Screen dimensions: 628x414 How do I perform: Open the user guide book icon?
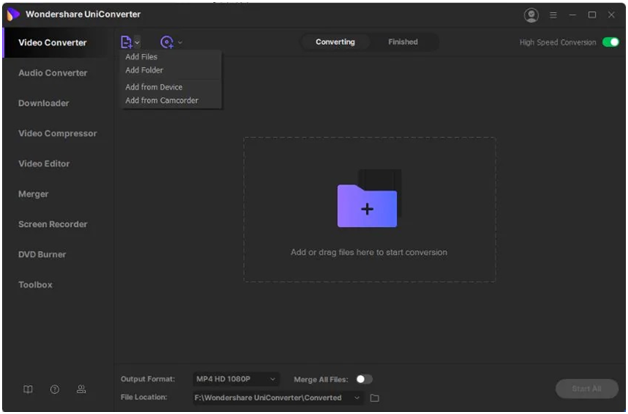28,389
